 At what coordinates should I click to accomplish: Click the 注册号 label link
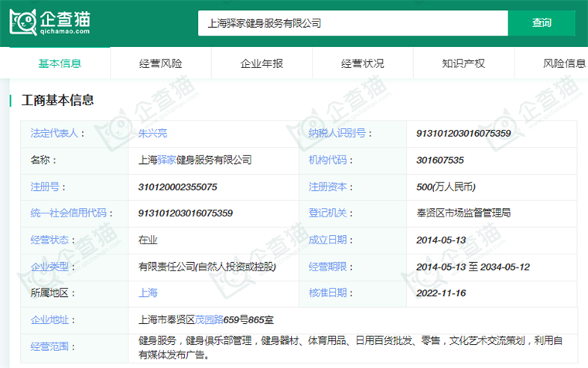(45, 186)
